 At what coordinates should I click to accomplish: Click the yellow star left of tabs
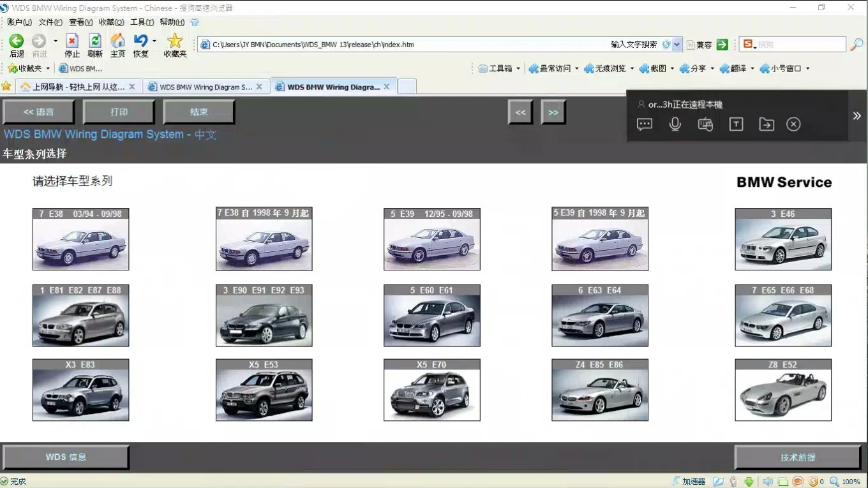pyautogui.click(x=6, y=86)
